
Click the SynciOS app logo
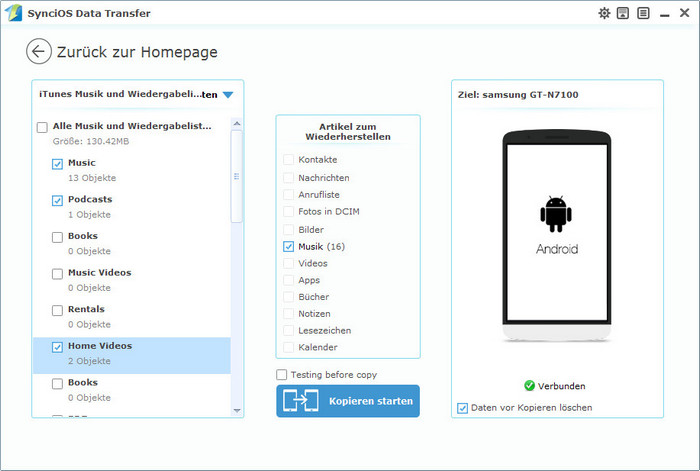pos(13,13)
